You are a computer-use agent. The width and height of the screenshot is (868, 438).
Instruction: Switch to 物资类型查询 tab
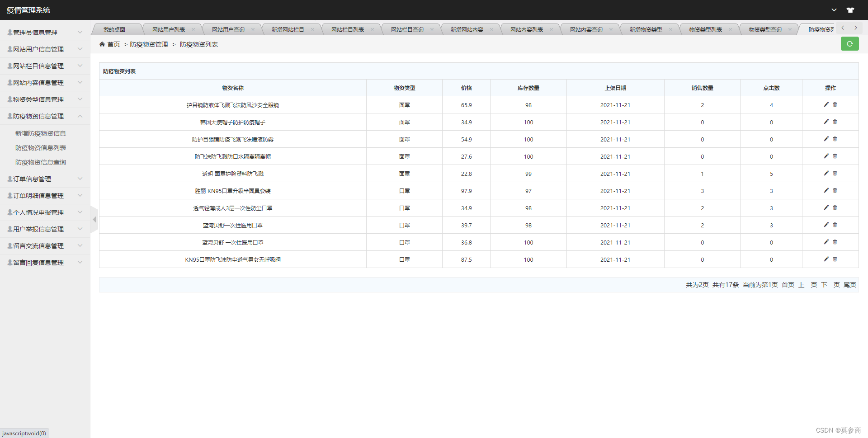[765, 30]
